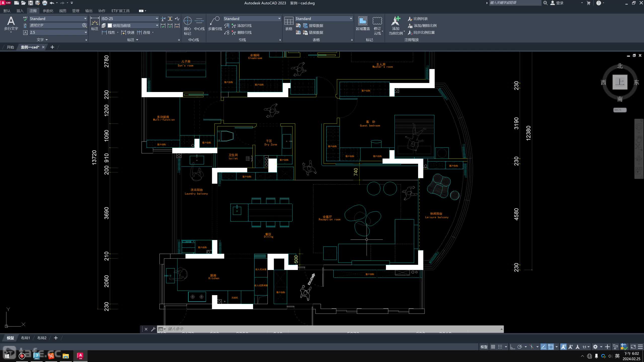
Task: Click 同步比例位置 button
Action: point(421,32)
